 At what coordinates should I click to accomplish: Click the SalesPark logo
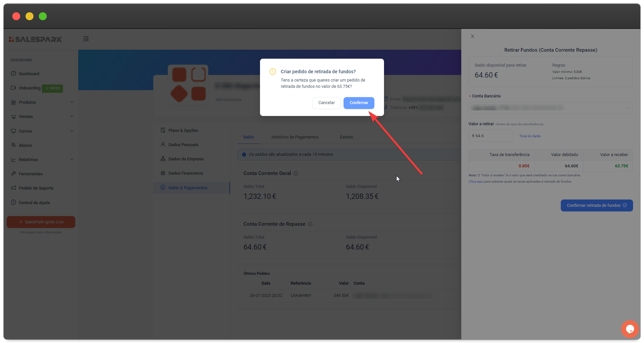click(x=35, y=39)
